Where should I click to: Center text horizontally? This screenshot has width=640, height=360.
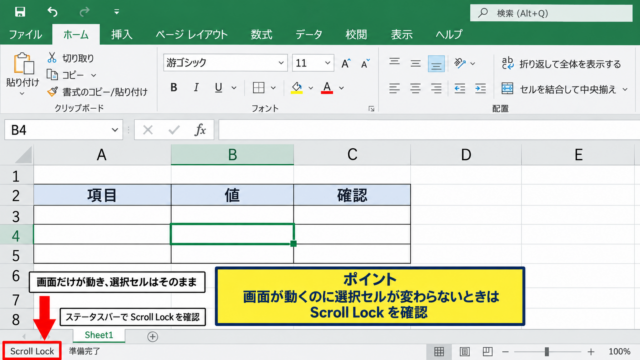click(x=416, y=88)
